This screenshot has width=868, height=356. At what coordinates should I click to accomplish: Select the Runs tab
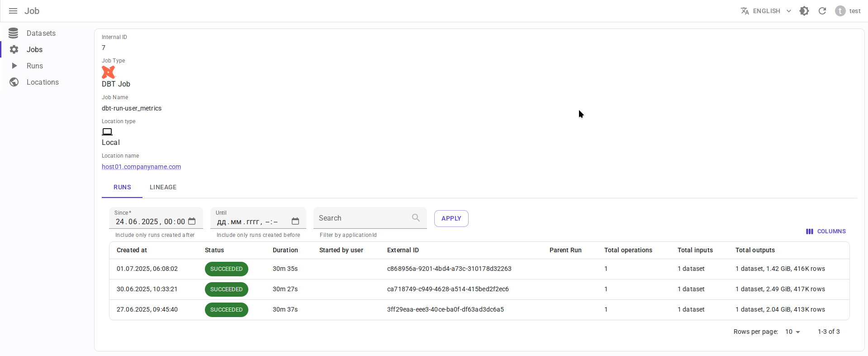(122, 187)
